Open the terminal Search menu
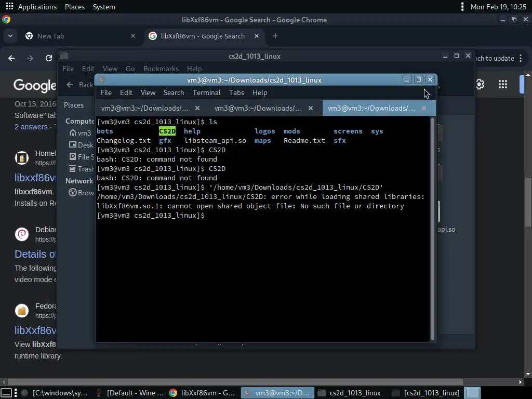Image resolution: width=532 pixels, height=399 pixels. pyautogui.click(x=174, y=92)
